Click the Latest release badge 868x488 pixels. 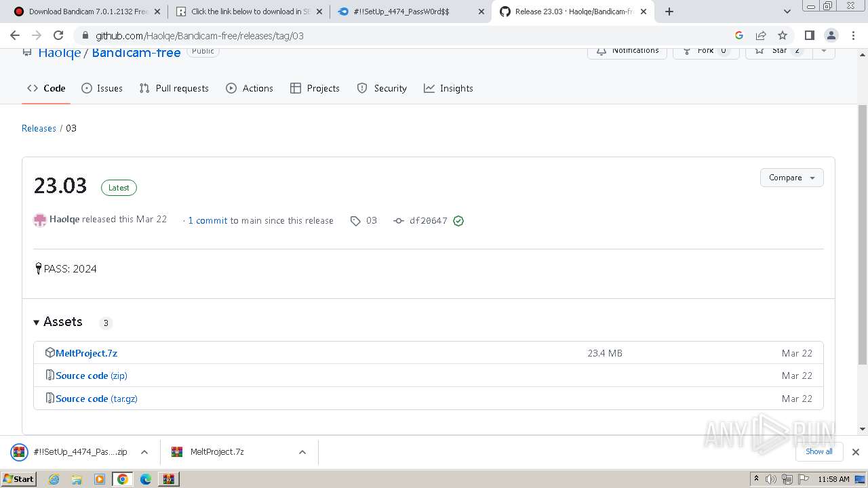119,188
